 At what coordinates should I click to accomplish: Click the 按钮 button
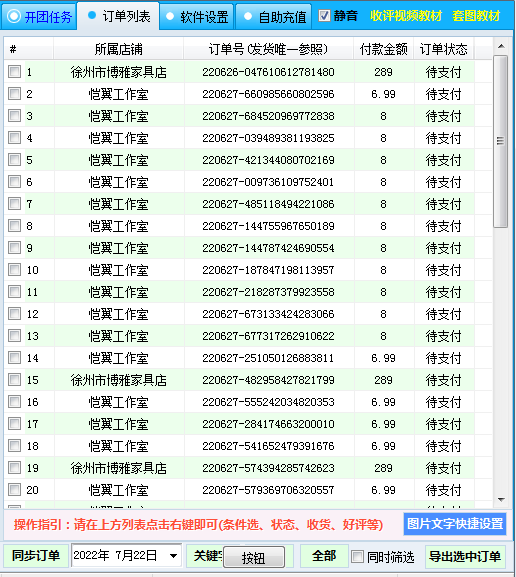[254, 557]
